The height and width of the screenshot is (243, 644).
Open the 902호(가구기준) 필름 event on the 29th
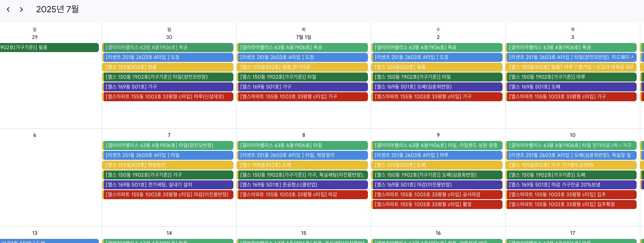(x=49, y=48)
